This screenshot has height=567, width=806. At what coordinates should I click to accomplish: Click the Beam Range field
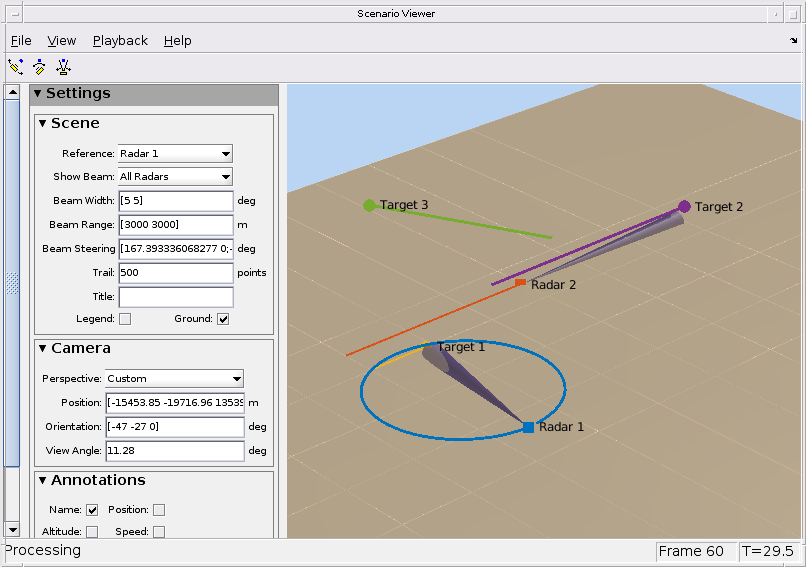click(176, 225)
